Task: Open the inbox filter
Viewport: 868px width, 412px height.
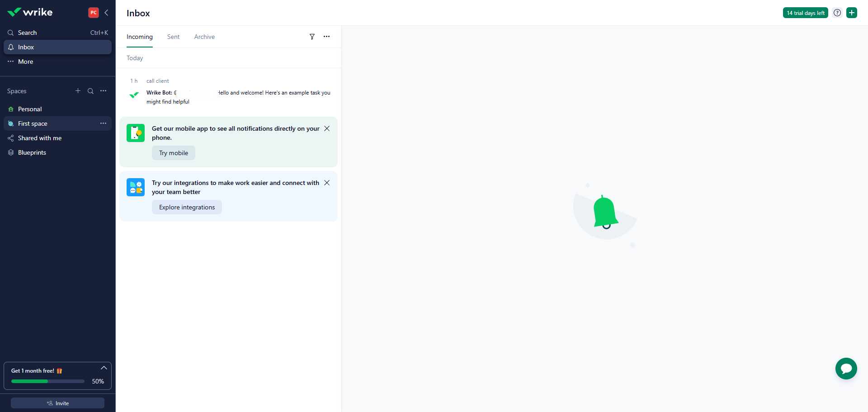Action: click(x=312, y=37)
